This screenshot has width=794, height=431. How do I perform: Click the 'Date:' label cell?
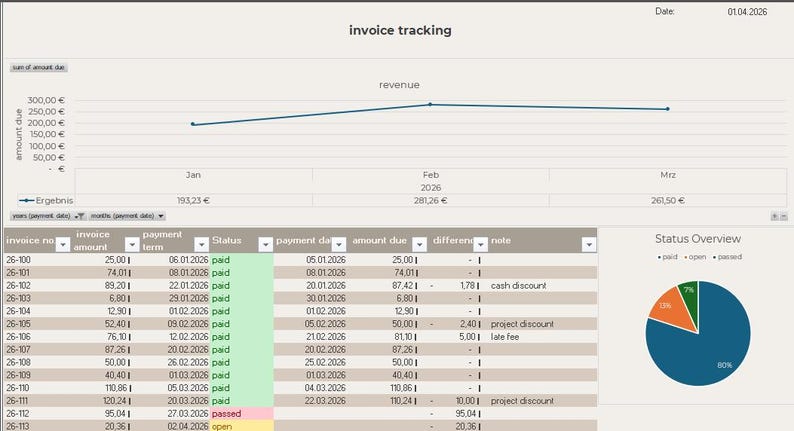[664, 11]
